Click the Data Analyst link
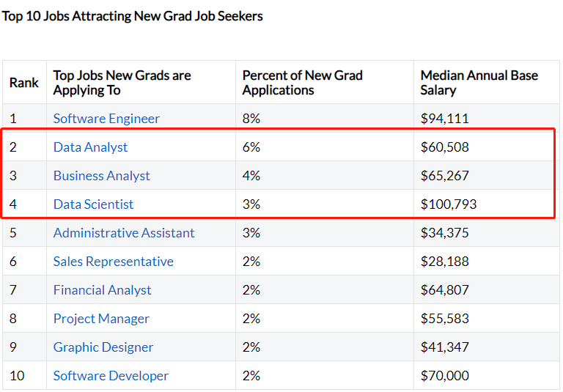The width and height of the screenshot is (563, 392). [x=90, y=147]
